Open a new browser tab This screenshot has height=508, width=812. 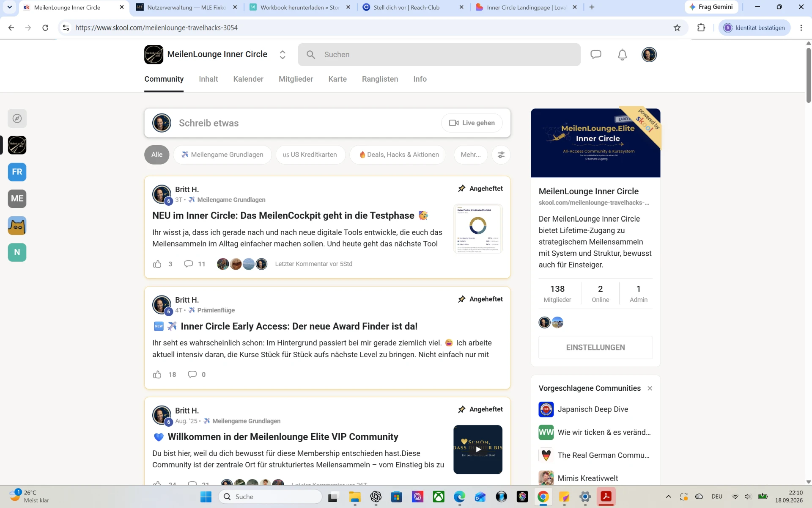[592, 7]
